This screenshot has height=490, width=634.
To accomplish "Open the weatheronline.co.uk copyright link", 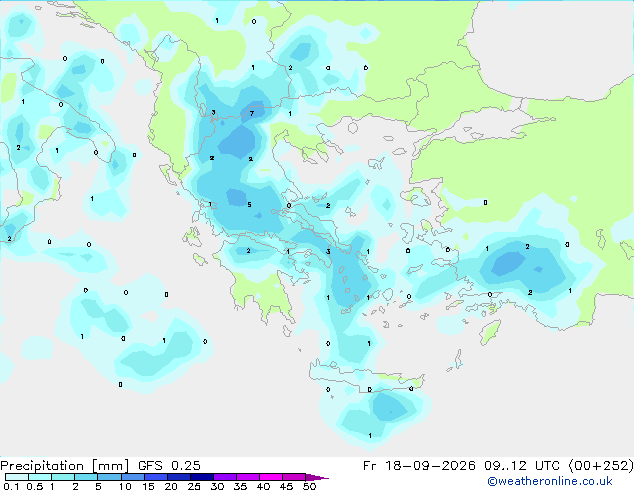I will tap(550, 481).
